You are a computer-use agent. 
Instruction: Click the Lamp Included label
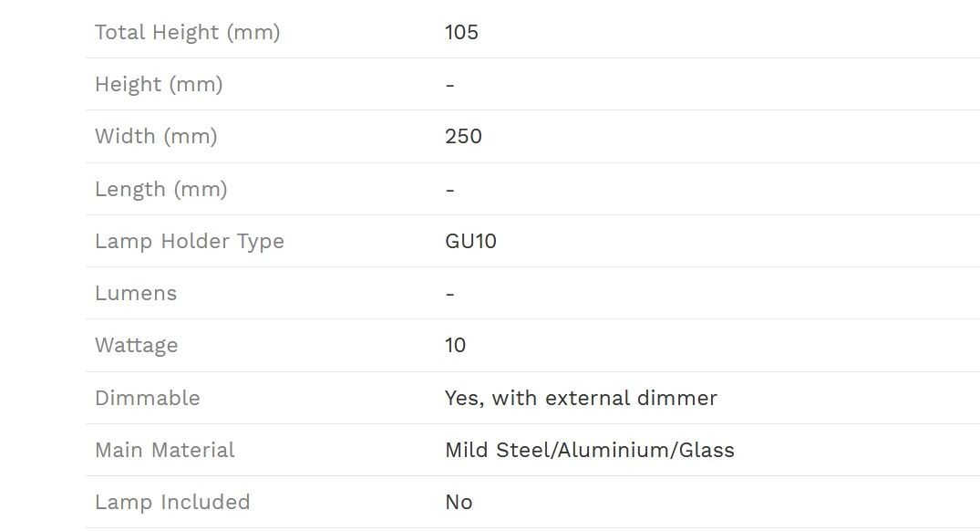point(172,502)
